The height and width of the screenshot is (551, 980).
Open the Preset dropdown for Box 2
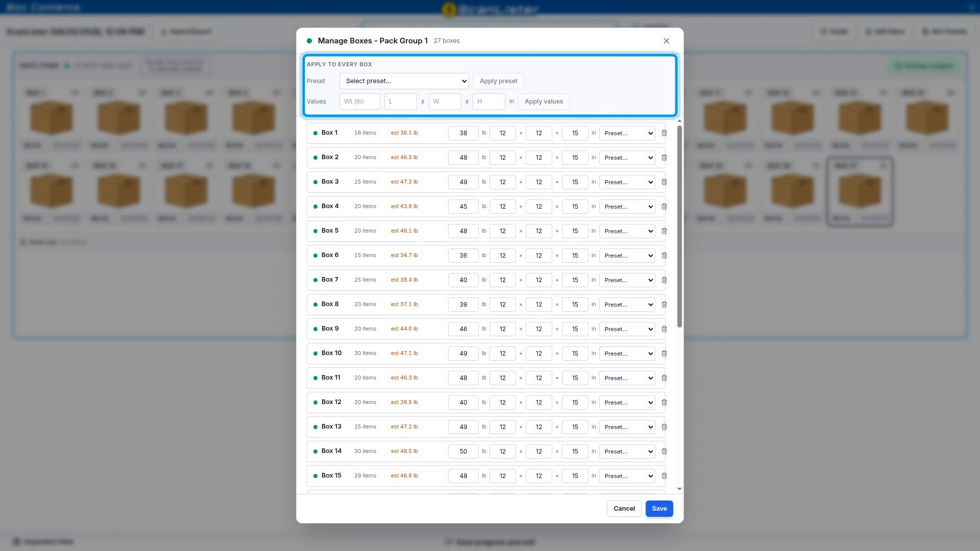(627, 158)
